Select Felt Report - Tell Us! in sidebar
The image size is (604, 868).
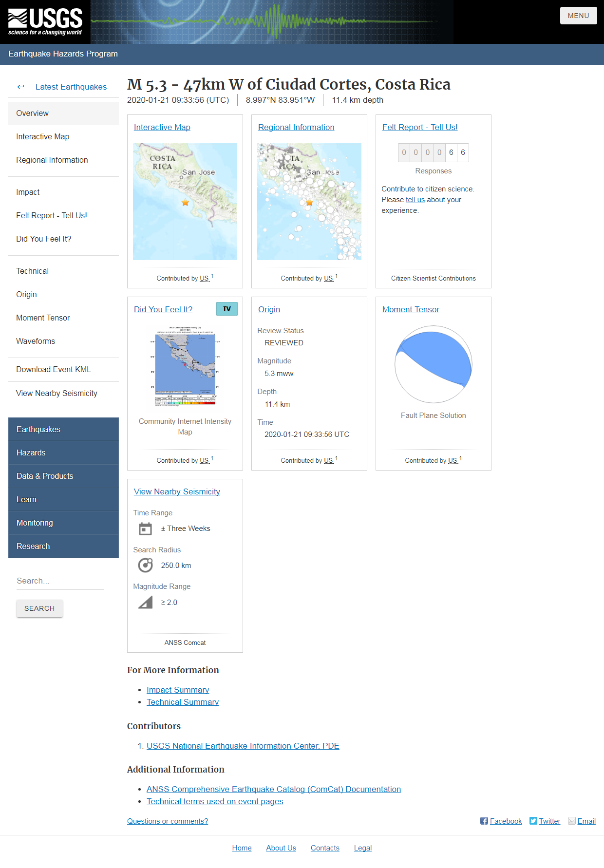click(63, 215)
